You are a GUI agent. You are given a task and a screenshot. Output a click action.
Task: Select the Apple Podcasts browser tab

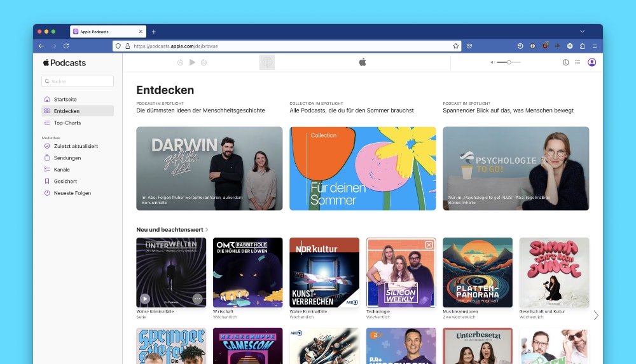tap(108, 32)
